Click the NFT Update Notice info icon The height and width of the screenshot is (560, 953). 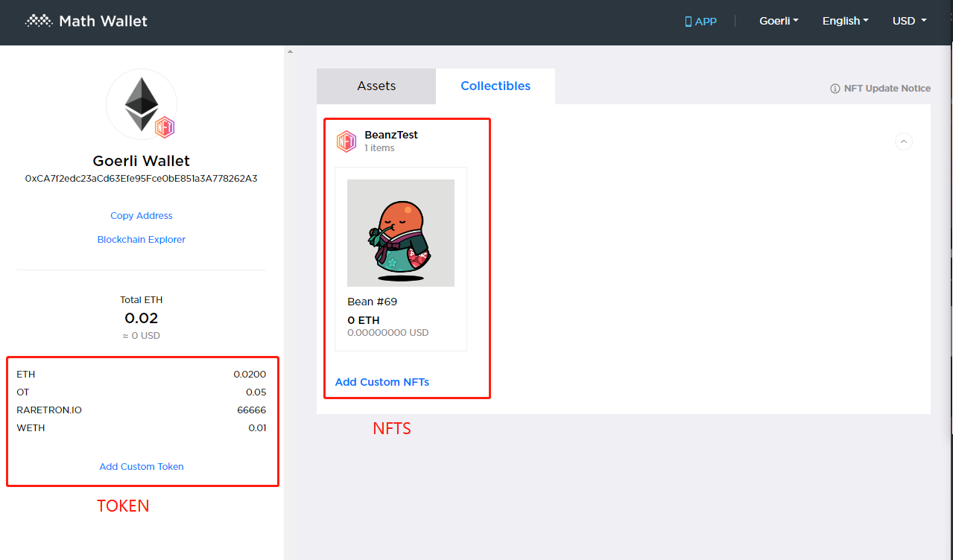point(835,89)
